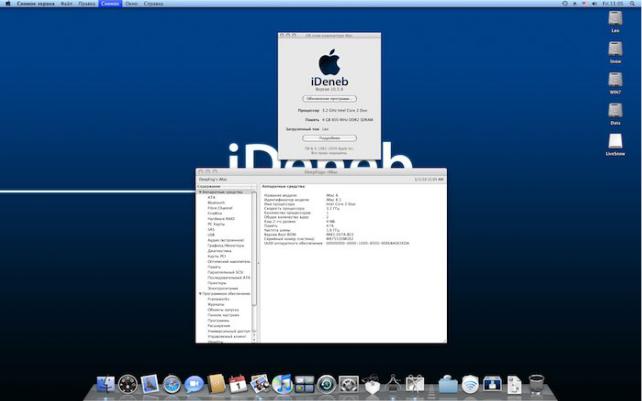
Task: Open Dashboard from the Dock
Action: click(x=128, y=384)
